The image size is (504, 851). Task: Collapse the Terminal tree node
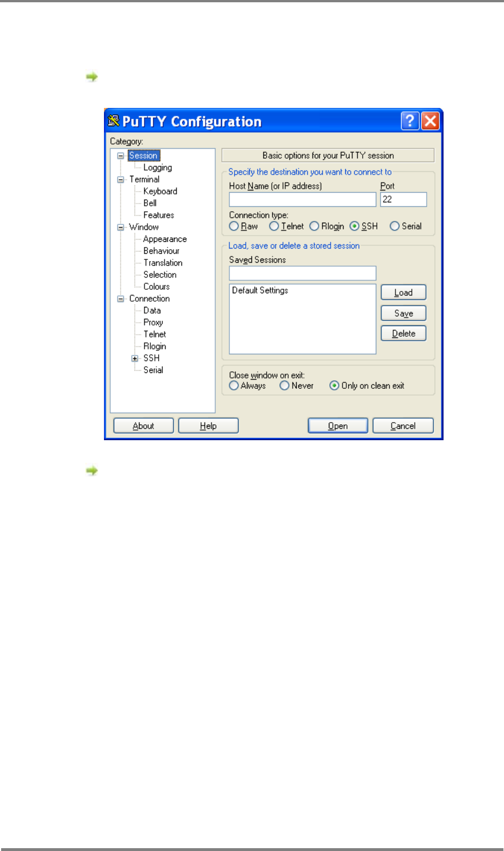pos(120,179)
